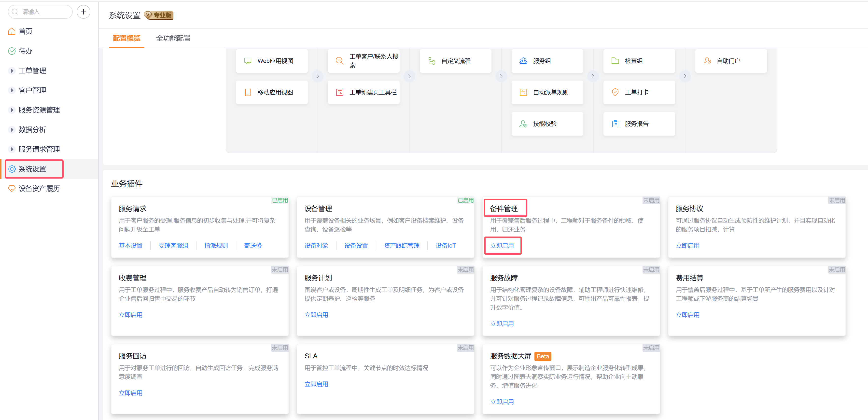Image resolution: width=868 pixels, height=420 pixels.
Task: Open 受理客服组 link in 服务请求 card
Action: coord(173,246)
